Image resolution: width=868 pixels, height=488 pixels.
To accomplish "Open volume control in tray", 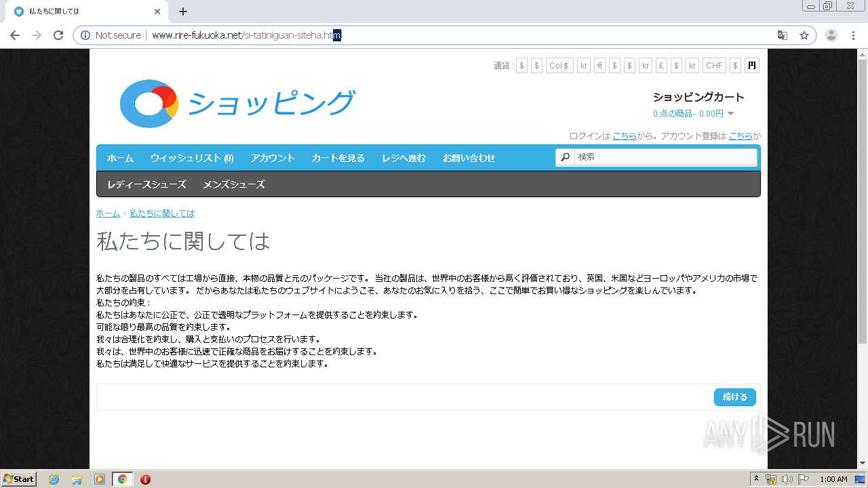I will pos(787,479).
